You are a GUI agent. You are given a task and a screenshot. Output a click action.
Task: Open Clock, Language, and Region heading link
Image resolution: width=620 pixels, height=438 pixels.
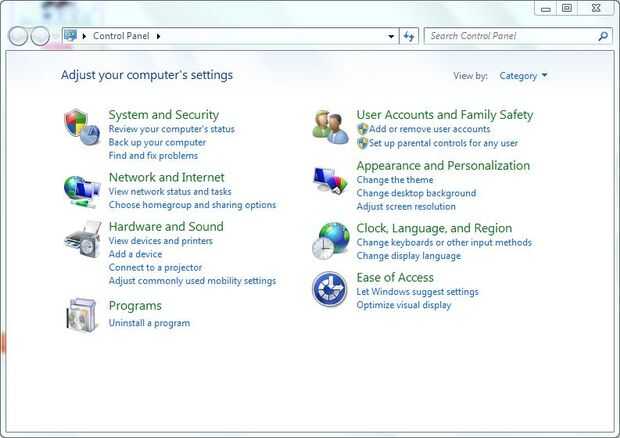[x=434, y=228]
